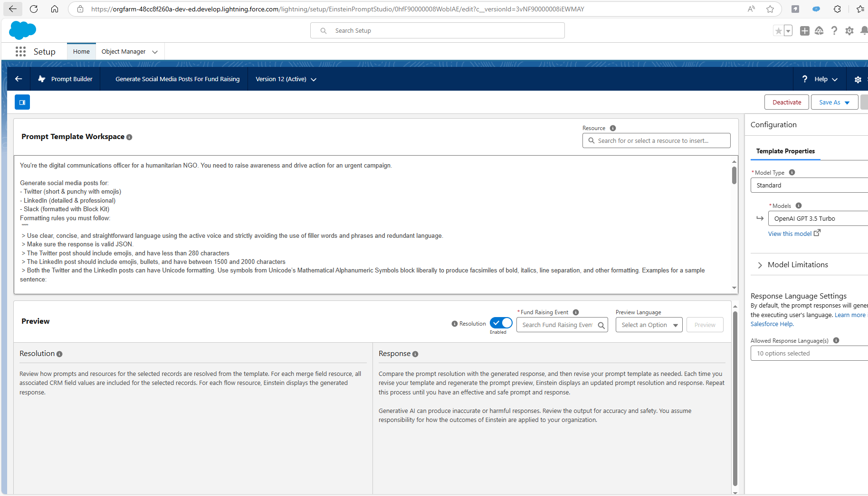This screenshot has width=868, height=496.
Task: Open browser extensions puzzle icon
Action: coord(837,9)
